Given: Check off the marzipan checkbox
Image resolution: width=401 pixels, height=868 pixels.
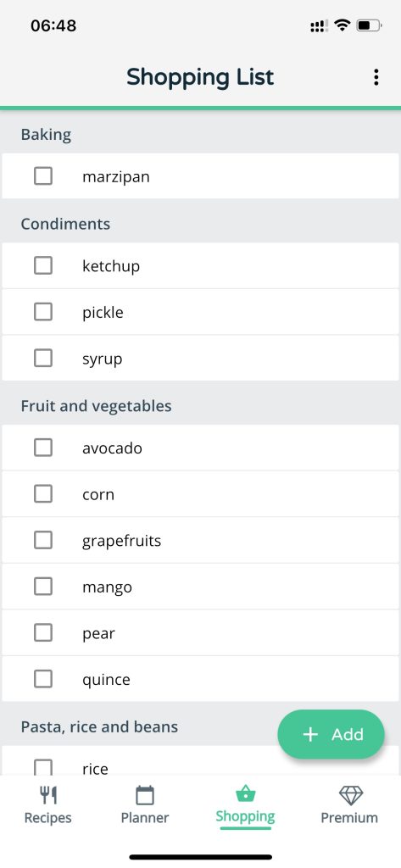Looking at the screenshot, I should 43,176.
